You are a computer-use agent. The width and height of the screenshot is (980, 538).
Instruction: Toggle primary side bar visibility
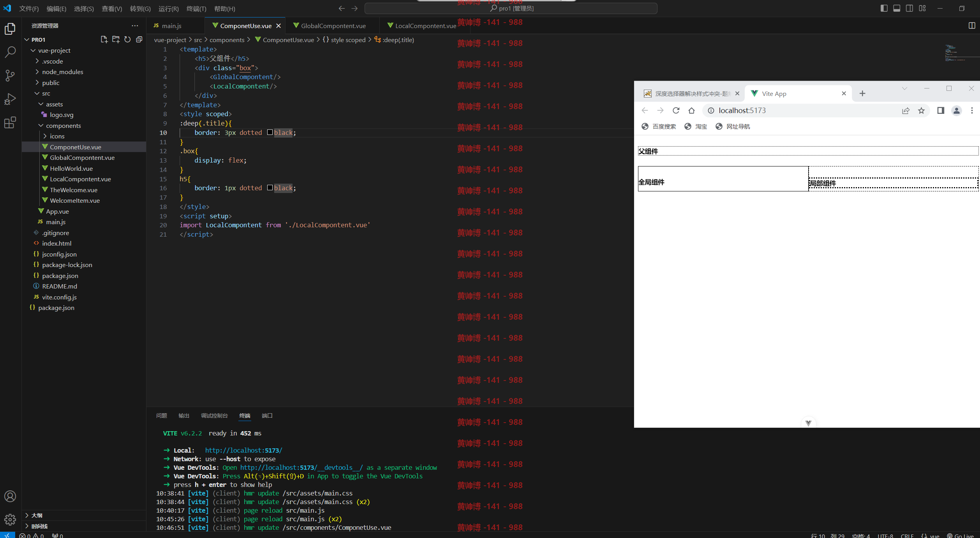click(884, 8)
